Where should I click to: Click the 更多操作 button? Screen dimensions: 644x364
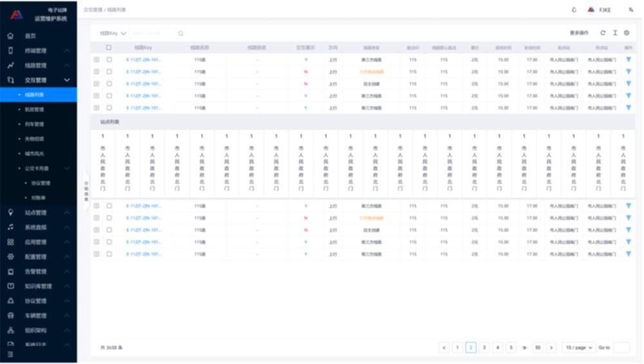(x=579, y=33)
